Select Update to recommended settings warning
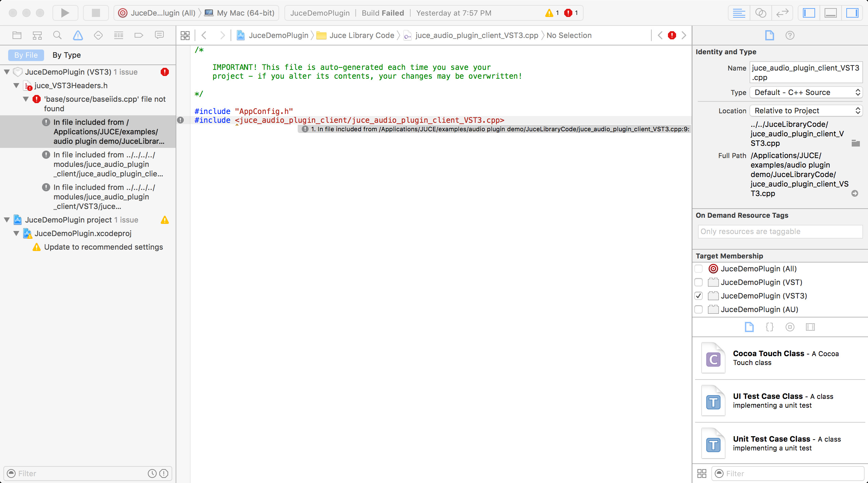 pos(103,247)
